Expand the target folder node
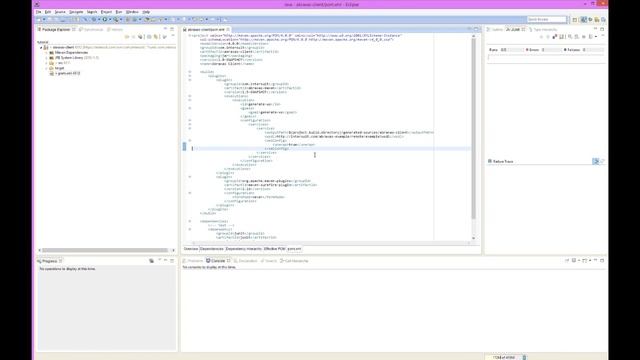Screen dimensions: 640x360 [x=47, y=69]
